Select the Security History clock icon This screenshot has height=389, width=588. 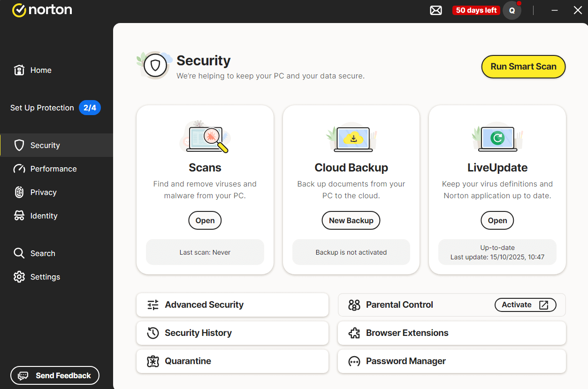(x=153, y=333)
